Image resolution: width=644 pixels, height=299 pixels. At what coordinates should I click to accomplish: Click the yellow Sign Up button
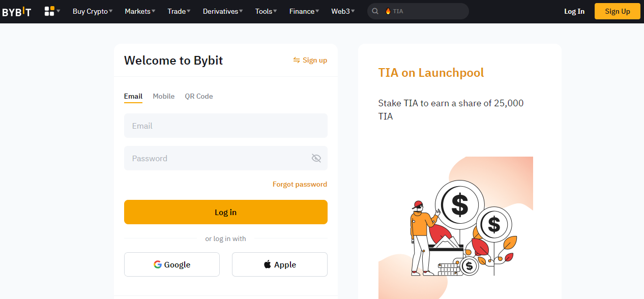(618, 11)
